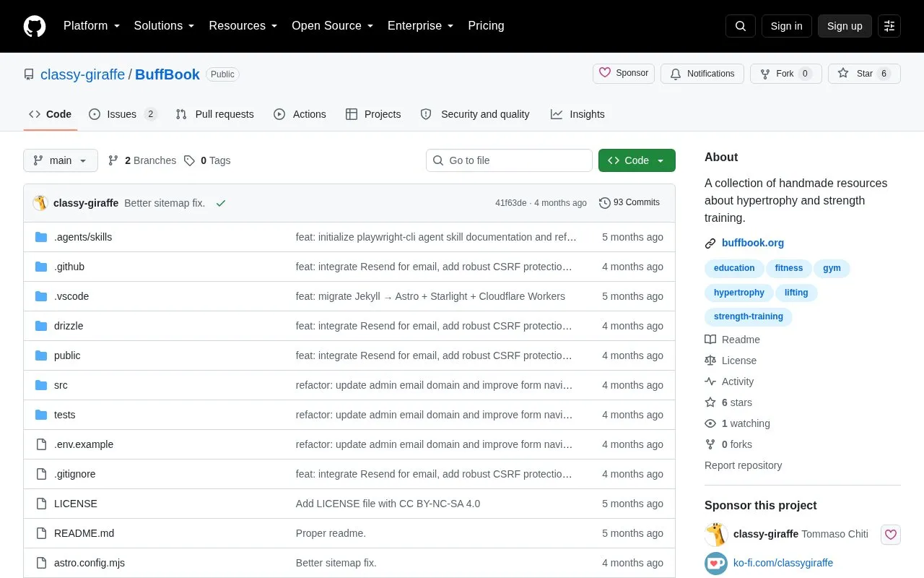
Task: Open the Projects tab
Action: pyautogui.click(x=373, y=114)
